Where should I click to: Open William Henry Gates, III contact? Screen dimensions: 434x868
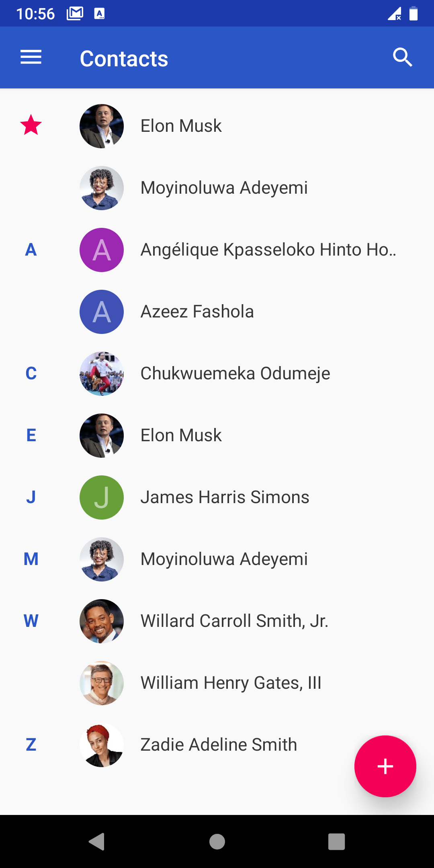pos(231,683)
